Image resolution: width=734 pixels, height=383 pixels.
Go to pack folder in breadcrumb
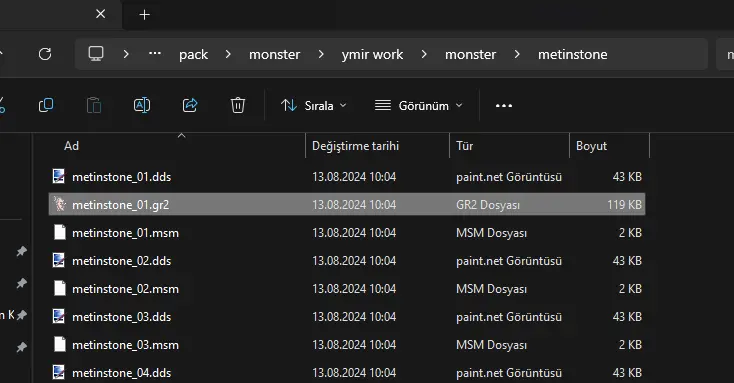point(193,55)
